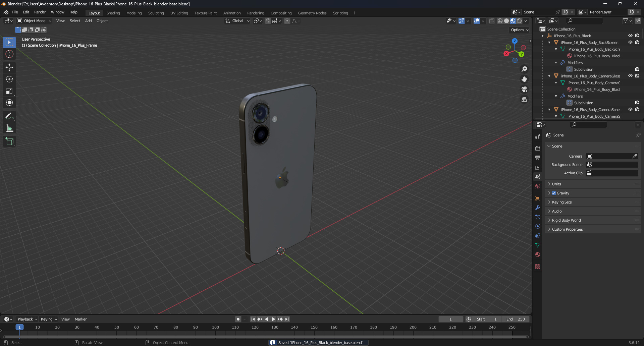Open the Particles properties tab

(538, 217)
